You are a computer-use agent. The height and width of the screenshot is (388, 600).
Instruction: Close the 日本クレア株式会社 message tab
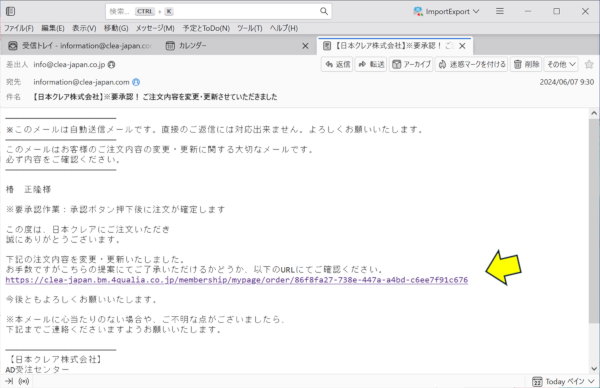462,46
